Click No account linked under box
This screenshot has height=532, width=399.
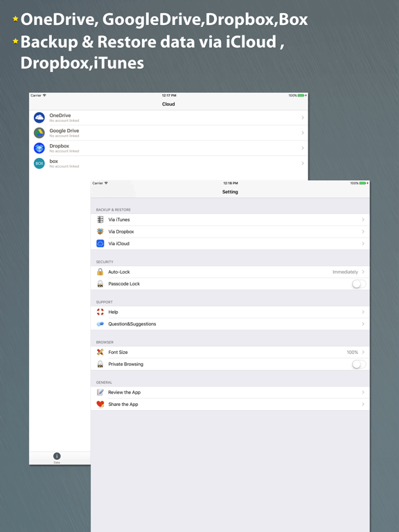[64, 166]
